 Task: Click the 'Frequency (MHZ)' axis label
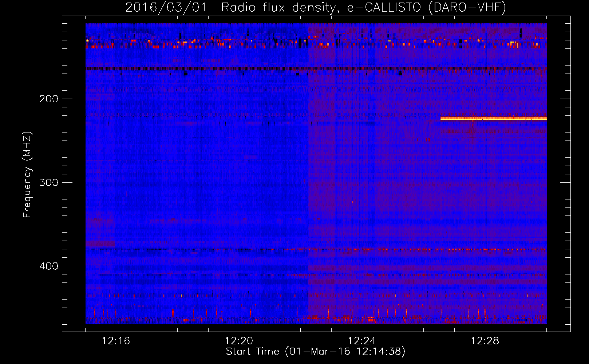tap(27, 174)
